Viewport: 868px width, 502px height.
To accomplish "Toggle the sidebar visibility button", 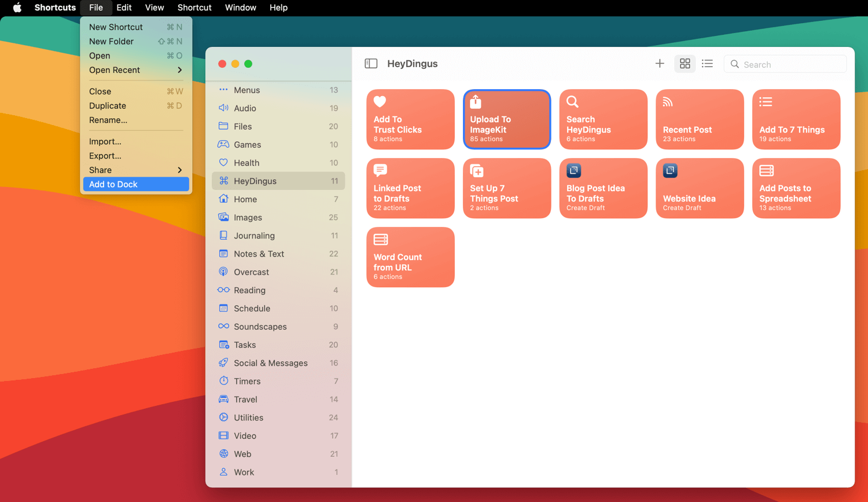I will click(371, 64).
